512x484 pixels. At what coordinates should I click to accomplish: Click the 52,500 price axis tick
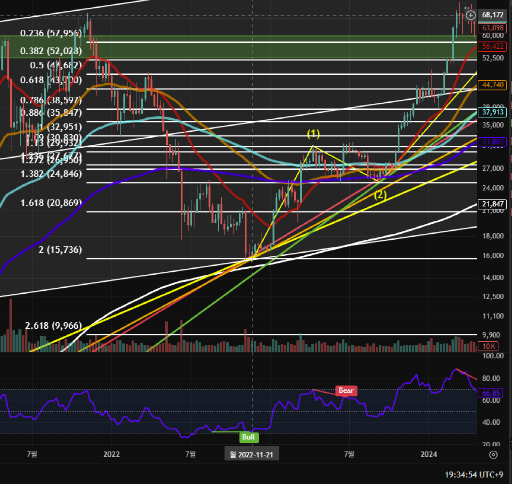pyautogui.click(x=493, y=58)
